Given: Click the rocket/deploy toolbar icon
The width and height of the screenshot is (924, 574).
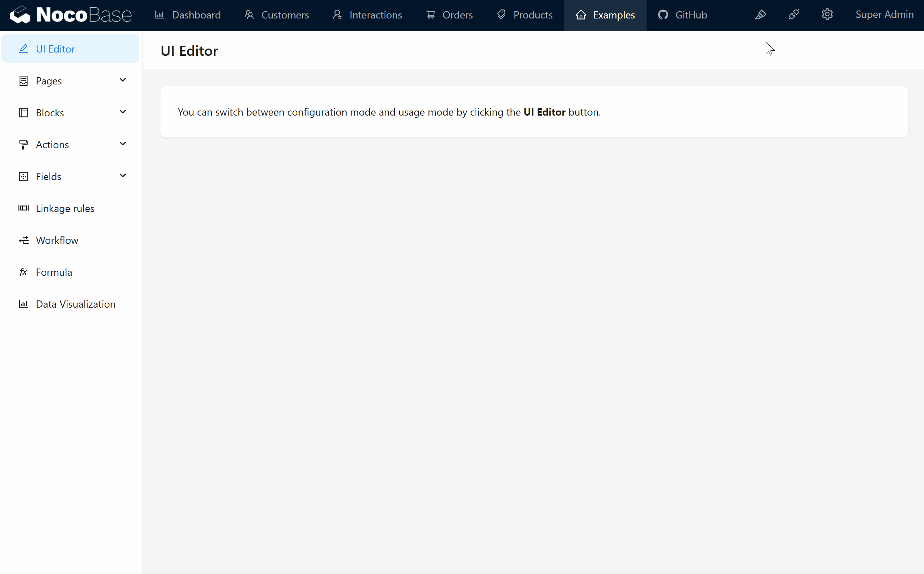Looking at the screenshot, I should coord(794,14).
